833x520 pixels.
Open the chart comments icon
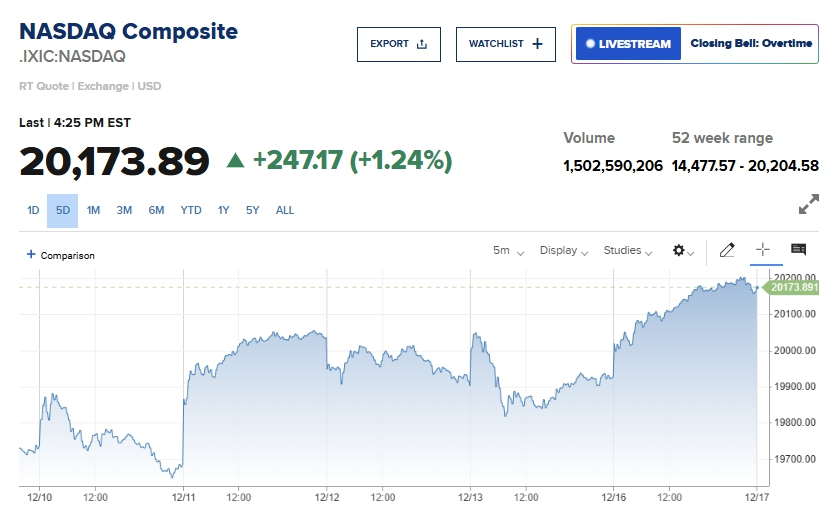[798, 250]
